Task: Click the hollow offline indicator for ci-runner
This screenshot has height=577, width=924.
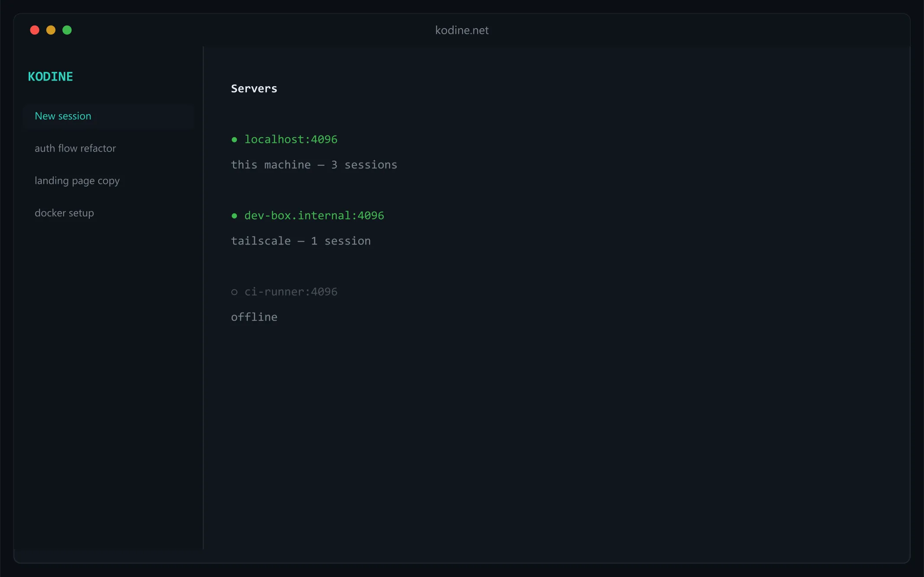Action: point(234,292)
